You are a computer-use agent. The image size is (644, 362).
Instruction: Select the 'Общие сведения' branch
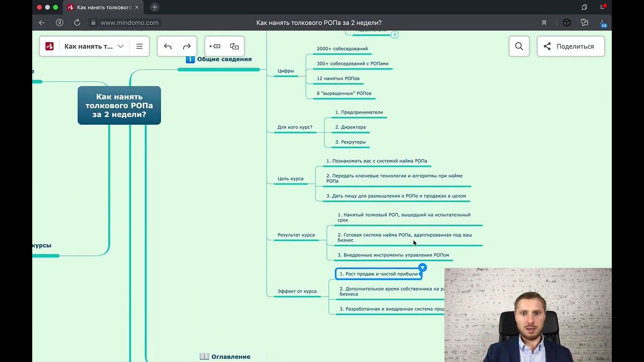point(224,59)
